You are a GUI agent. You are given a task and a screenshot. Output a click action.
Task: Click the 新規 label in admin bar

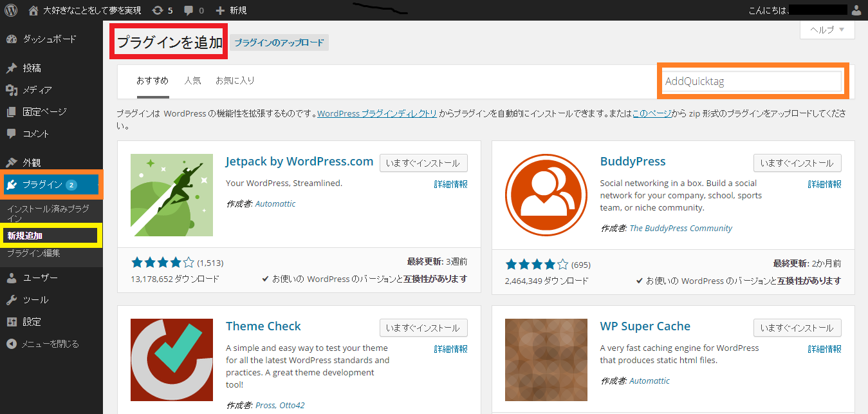coord(238,10)
